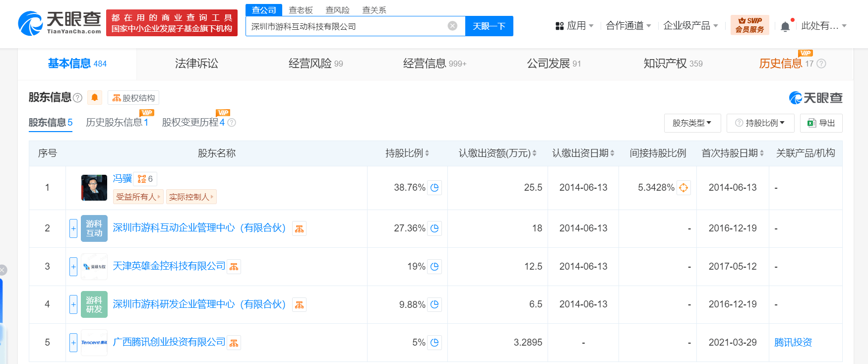
Task: Switch to 历史股东信息 sub-tab
Action: coord(117,122)
